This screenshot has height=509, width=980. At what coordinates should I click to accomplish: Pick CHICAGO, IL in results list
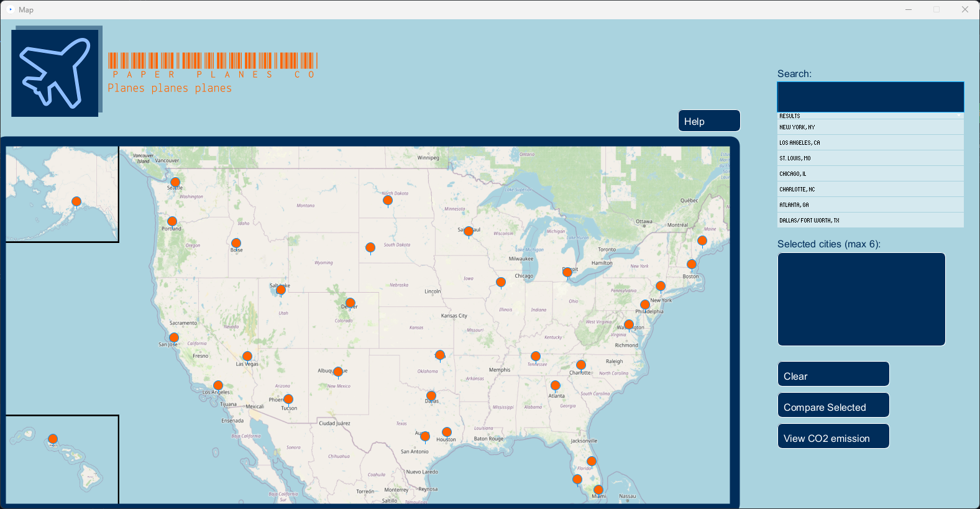pyautogui.click(x=870, y=174)
